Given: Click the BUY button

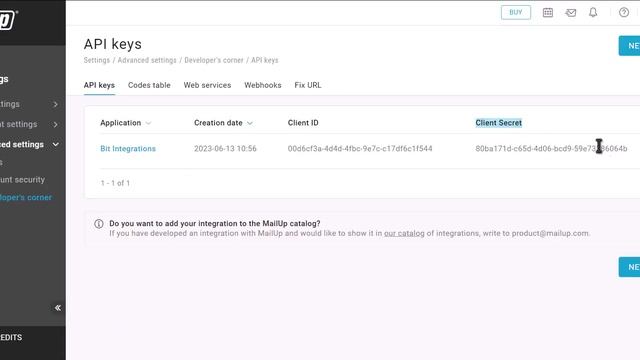Looking at the screenshot, I should pyautogui.click(x=516, y=12).
